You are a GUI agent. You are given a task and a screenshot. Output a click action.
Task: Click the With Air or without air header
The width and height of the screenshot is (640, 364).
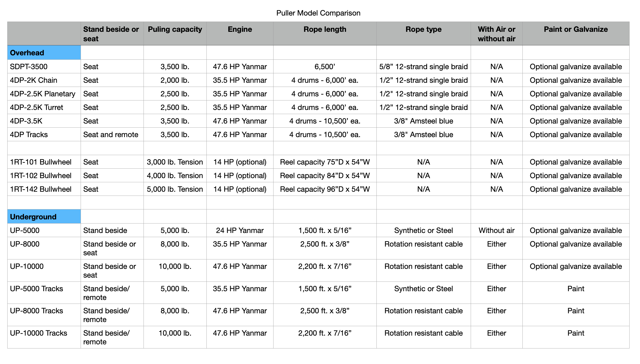click(x=496, y=34)
